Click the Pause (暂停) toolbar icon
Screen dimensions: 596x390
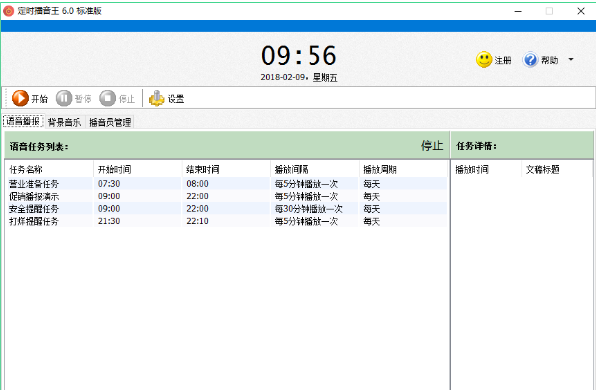pos(64,98)
